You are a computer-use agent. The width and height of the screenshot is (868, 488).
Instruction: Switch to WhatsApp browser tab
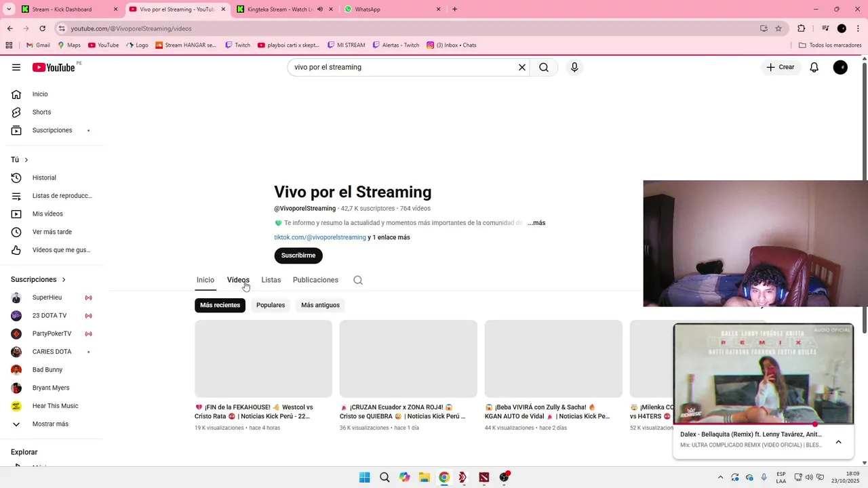(x=392, y=9)
